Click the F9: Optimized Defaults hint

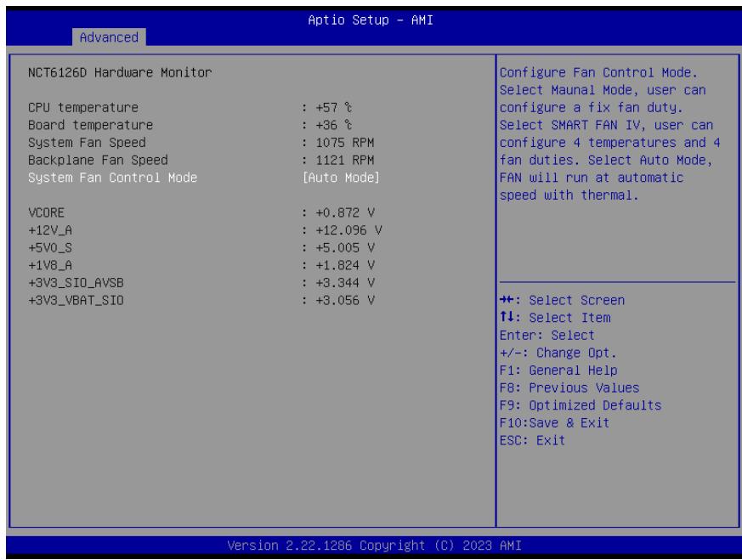pyautogui.click(x=581, y=405)
